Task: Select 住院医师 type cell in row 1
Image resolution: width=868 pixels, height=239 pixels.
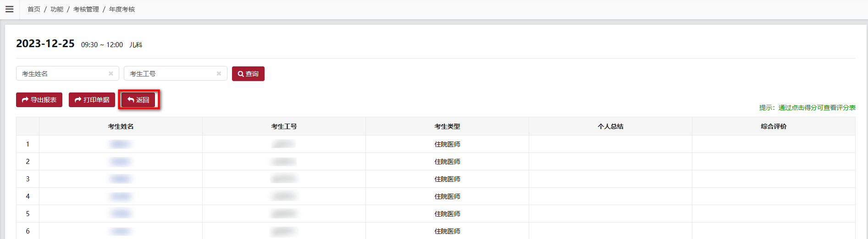Action: click(x=447, y=144)
